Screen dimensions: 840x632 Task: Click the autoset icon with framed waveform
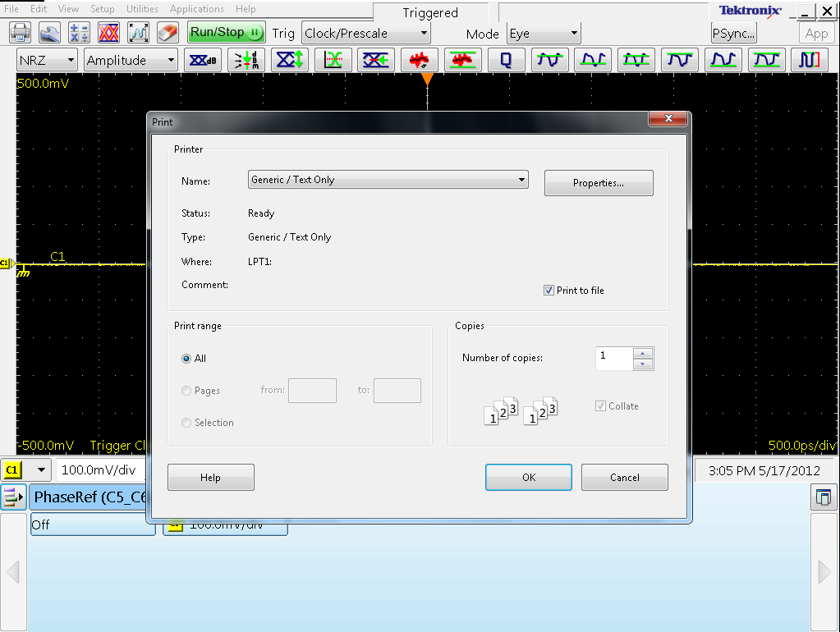138,34
